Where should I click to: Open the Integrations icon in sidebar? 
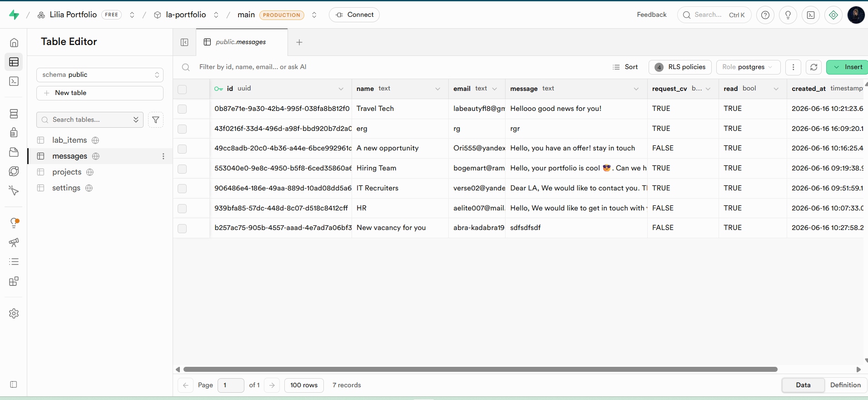coord(14,281)
